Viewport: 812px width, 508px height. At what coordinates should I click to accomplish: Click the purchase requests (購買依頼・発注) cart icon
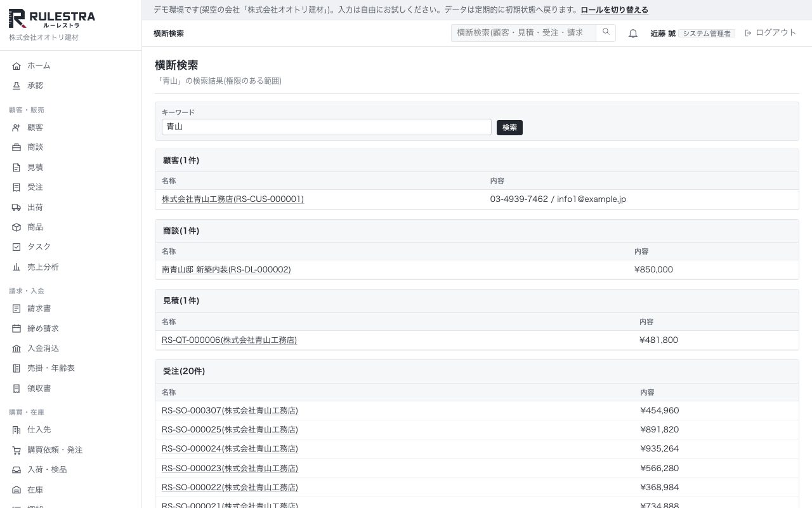click(16, 450)
